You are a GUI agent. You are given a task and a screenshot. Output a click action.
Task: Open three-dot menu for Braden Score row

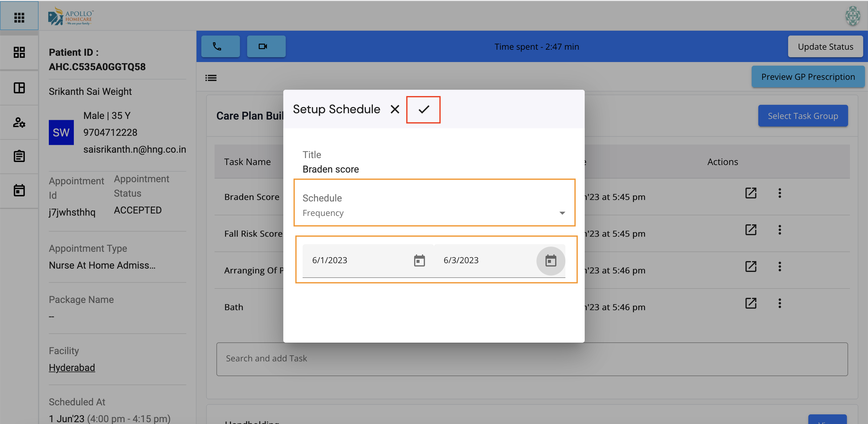coord(779,193)
